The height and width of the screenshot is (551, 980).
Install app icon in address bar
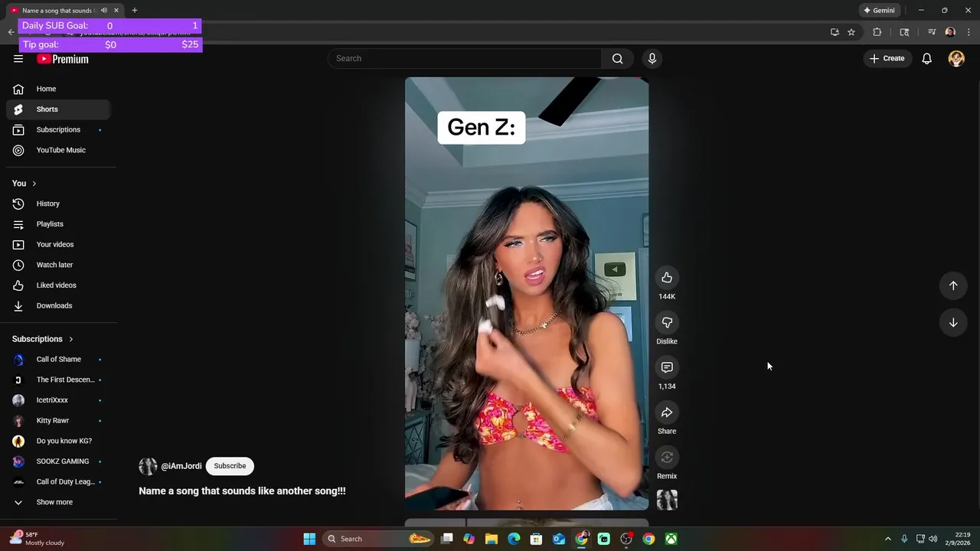(835, 32)
